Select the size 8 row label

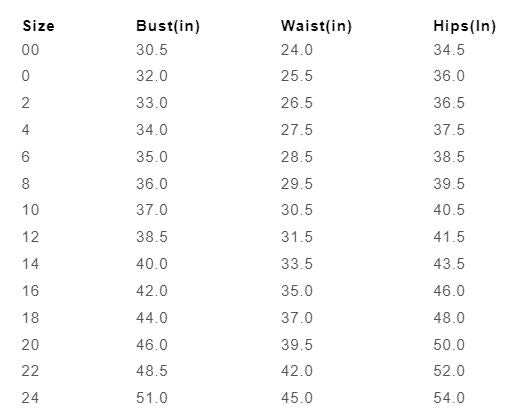coord(26,184)
